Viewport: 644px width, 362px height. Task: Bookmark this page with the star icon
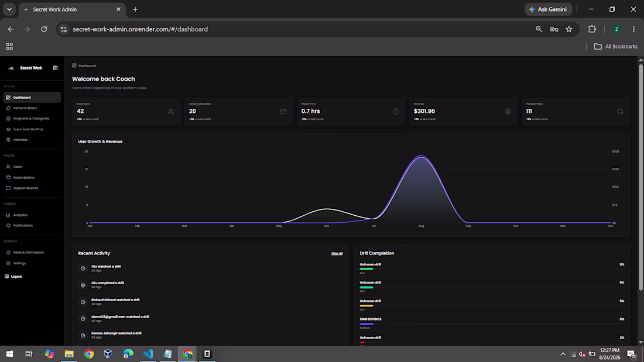pos(569,29)
